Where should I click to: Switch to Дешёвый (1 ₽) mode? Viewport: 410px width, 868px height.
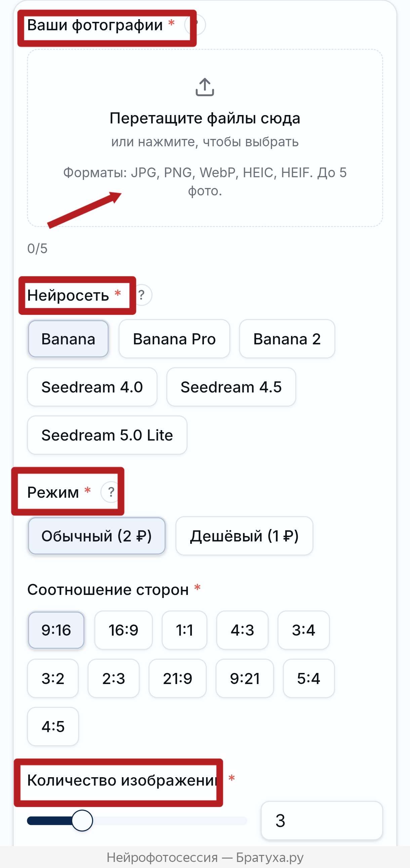(244, 536)
